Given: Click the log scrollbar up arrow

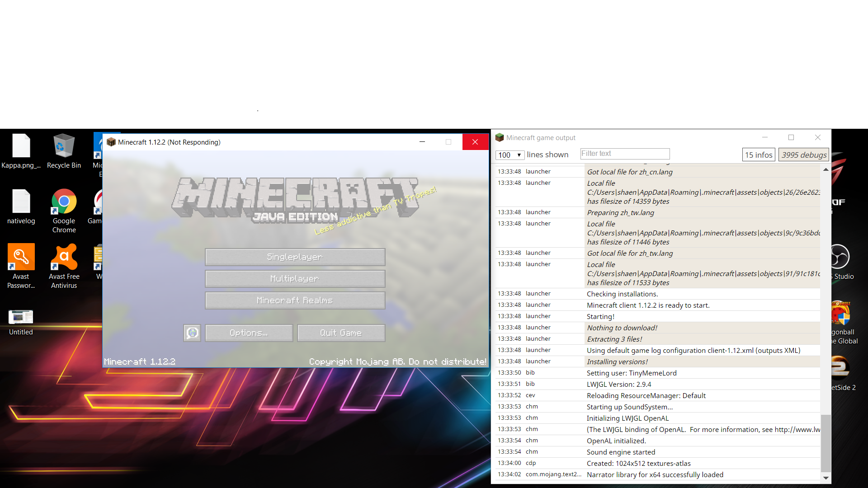Looking at the screenshot, I should (826, 170).
